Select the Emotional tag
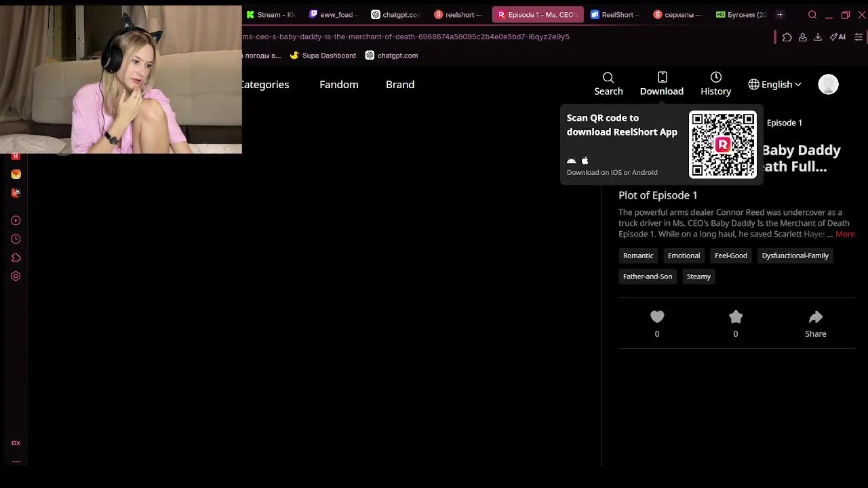Screen dimensions: 868x488 pyautogui.click(x=684, y=256)
